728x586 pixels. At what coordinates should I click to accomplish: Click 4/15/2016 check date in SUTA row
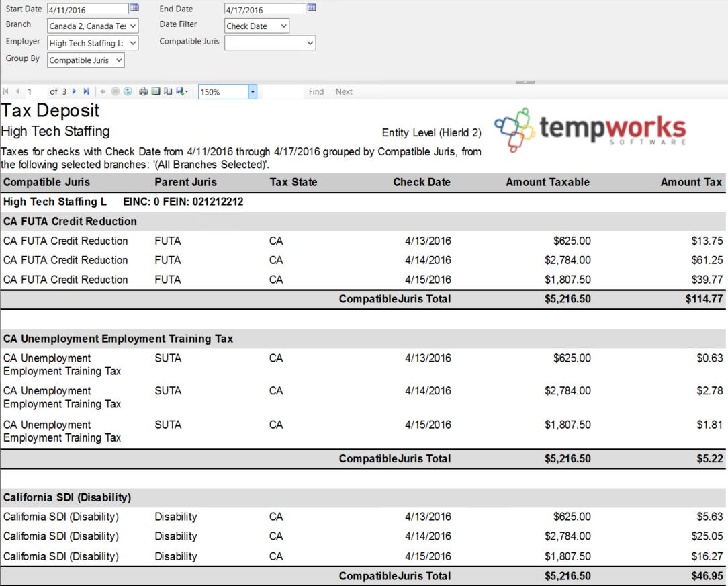(x=428, y=425)
